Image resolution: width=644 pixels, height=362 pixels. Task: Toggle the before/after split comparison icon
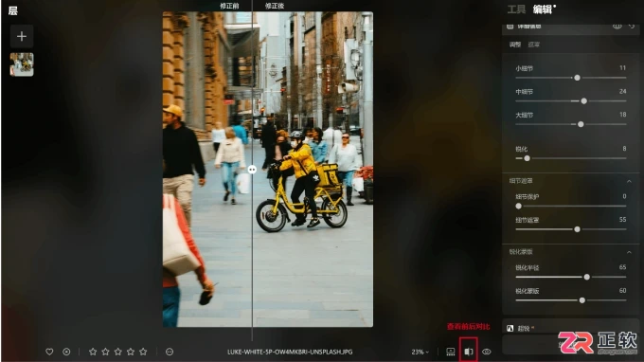coord(469,352)
